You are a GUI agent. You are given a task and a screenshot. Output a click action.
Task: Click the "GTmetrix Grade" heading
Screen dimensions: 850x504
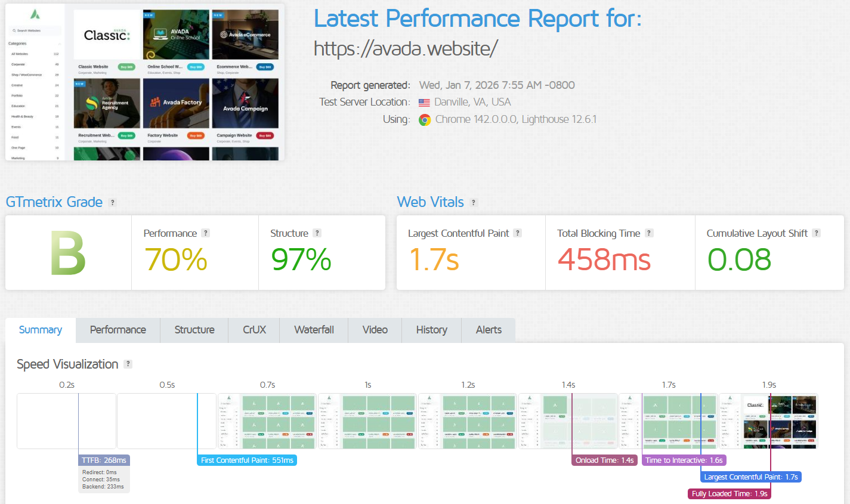(54, 202)
